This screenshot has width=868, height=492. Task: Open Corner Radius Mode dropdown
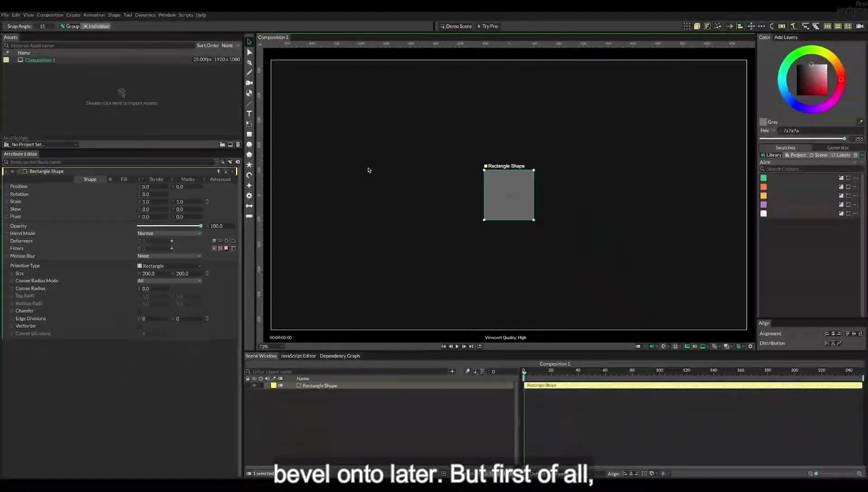(169, 281)
